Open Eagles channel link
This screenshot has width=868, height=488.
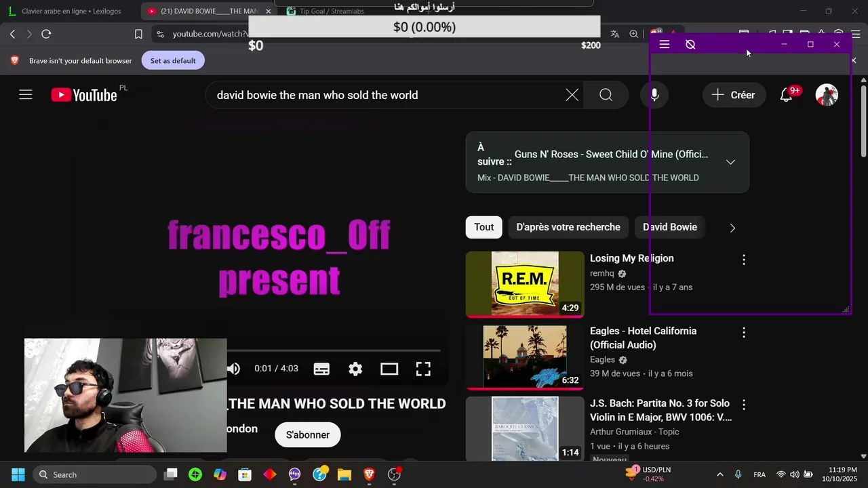(602, 360)
